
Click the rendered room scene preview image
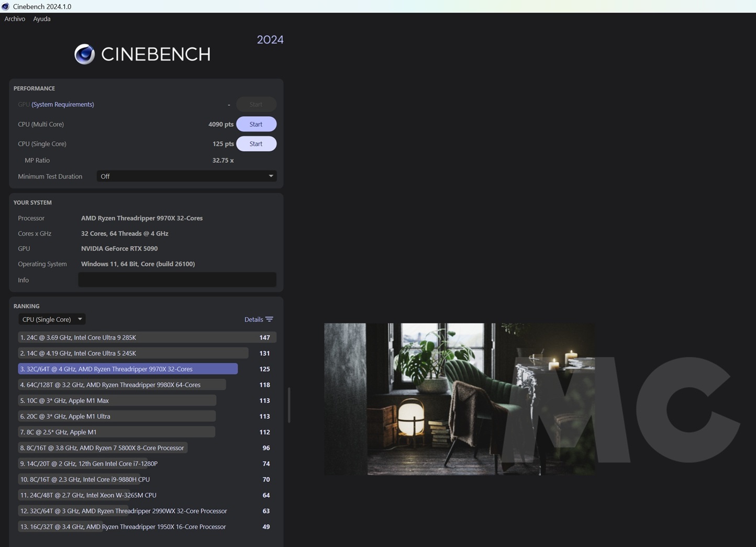click(459, 399)
